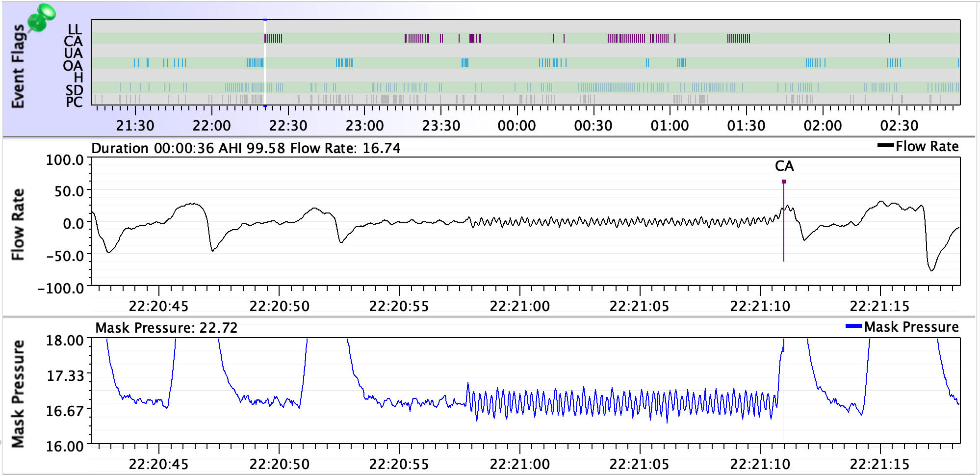Click the Flow Rate vertical axis title

(18, 224)
